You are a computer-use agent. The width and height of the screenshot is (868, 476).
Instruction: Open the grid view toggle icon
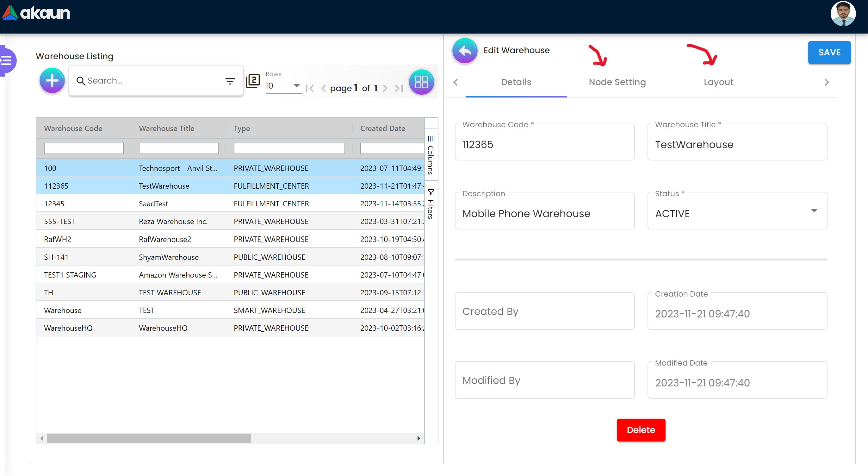click(x=421, y=82)
